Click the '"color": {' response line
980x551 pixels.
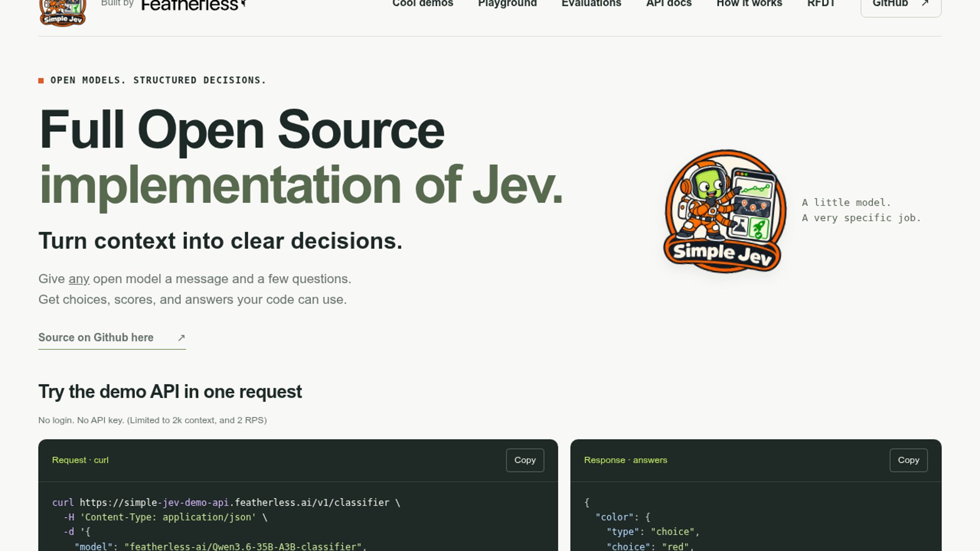click(623, 517)
